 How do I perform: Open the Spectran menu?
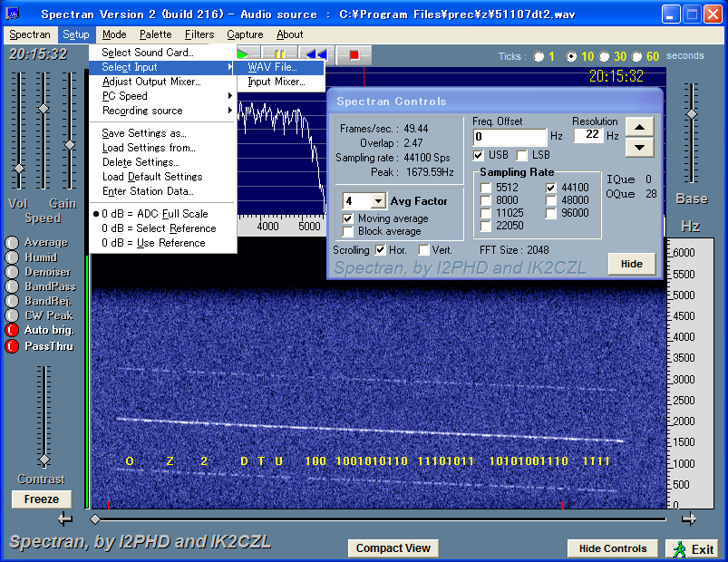click(x=30, y=34)
